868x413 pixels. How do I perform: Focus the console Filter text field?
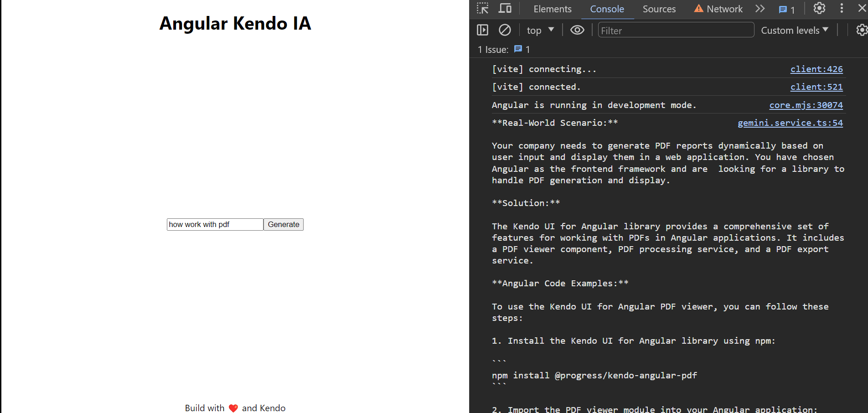click(x=675, y=31)
